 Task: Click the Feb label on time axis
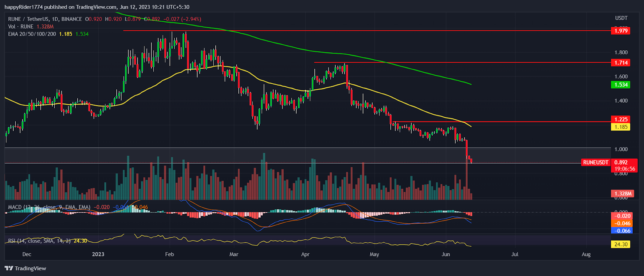coord(169,254)
